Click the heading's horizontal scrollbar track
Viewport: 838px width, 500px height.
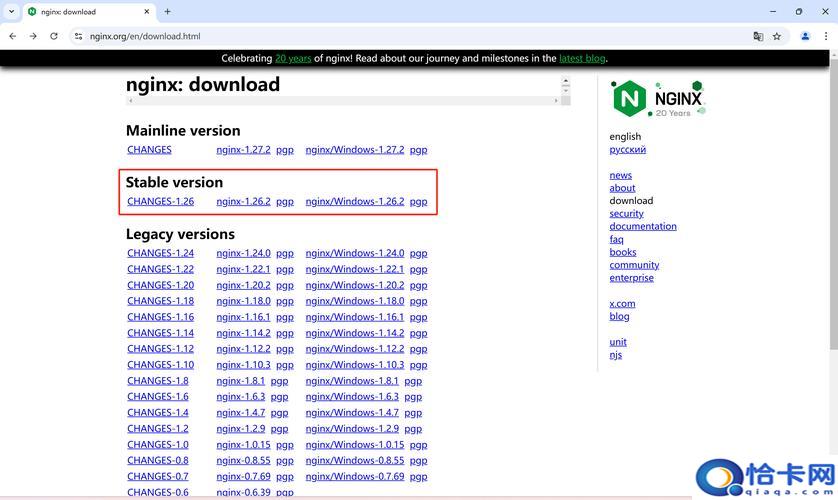tap(343, 100)
